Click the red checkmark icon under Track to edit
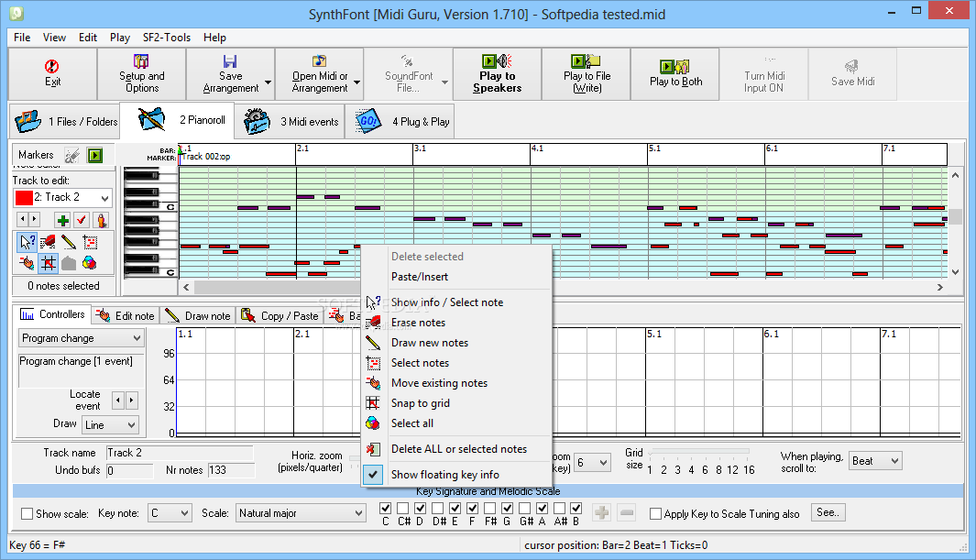976x560 pixels. pyautogui.click(x=82, y=220)
